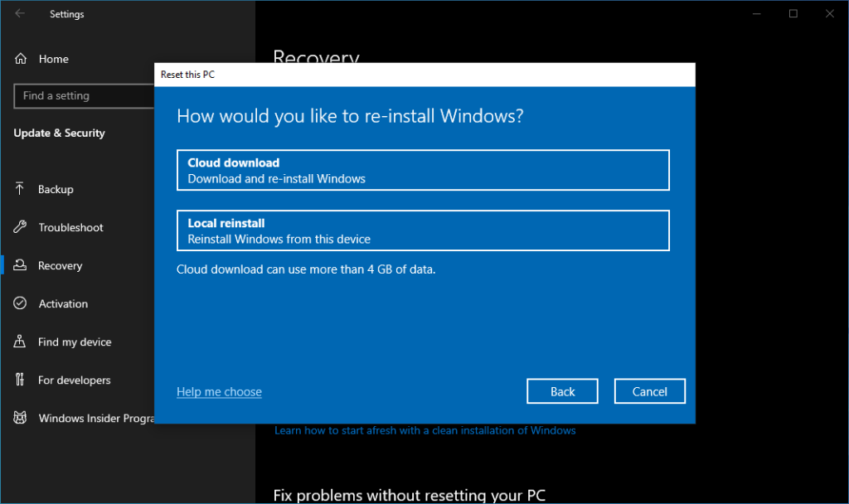The image size is (849, 504).
Task: Open the Help me choose link
Action: click(219, 391)
